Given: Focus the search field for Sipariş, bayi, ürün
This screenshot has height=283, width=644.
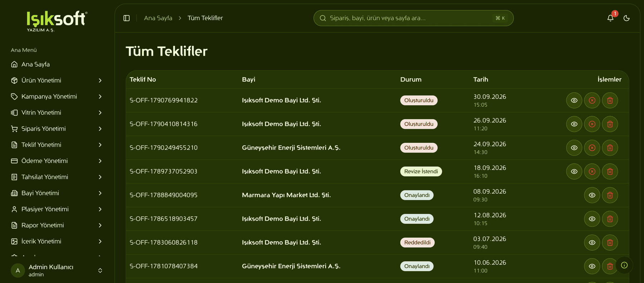Looking at the screenshot, I should tap(413, 18).
